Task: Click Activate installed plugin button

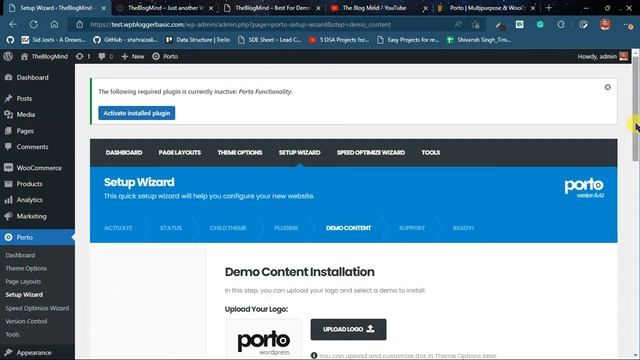Action: click(x=137, y=113)
